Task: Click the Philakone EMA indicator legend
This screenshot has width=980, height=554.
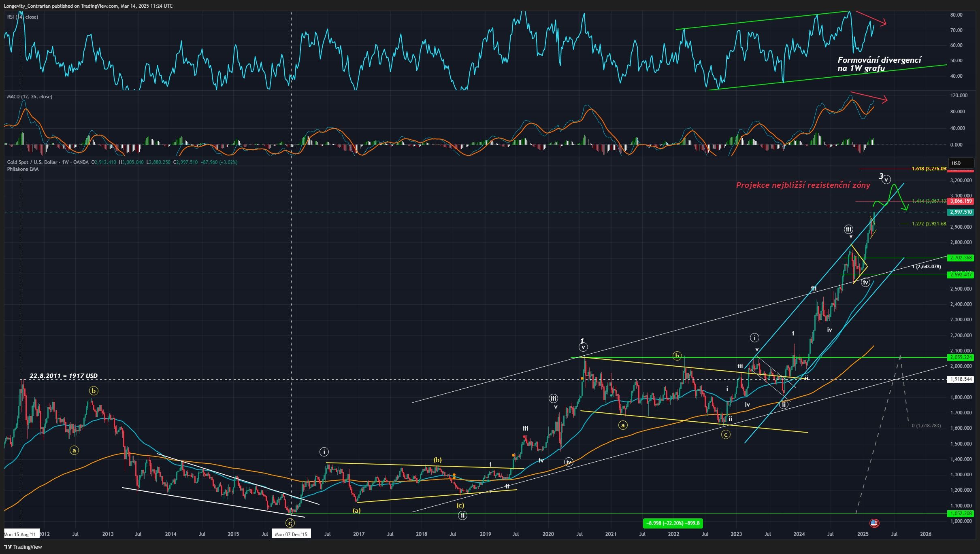Action: tap(23, 169)
